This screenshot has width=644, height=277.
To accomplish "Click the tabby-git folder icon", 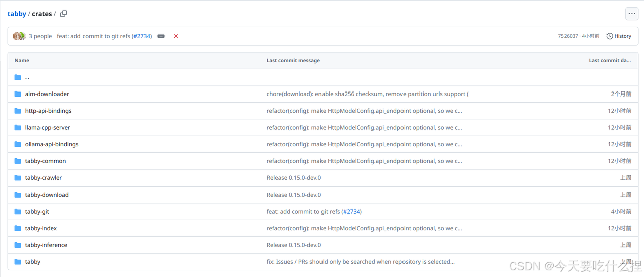I will (x=18, y=212).
